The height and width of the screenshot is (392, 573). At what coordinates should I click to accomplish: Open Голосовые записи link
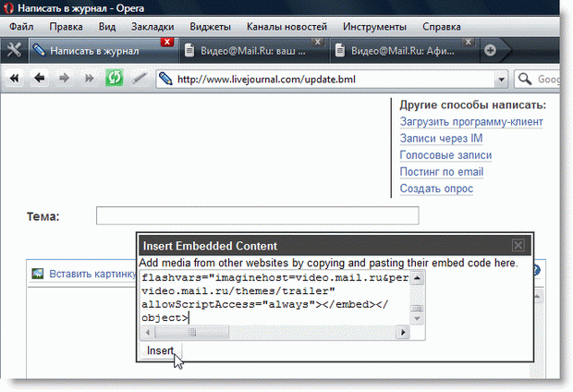coord(445,155)
